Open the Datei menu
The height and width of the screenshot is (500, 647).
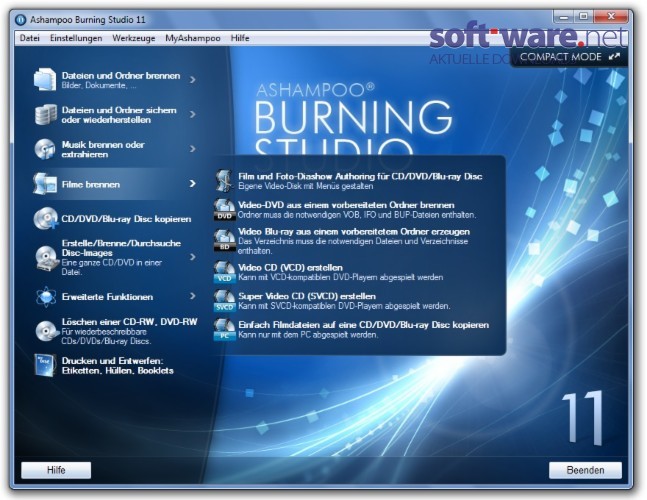pyautogui.click(x=30, y=38)
